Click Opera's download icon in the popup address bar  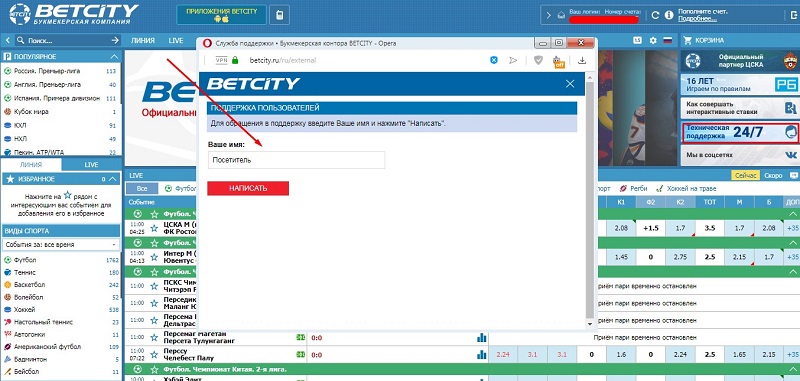582,60
